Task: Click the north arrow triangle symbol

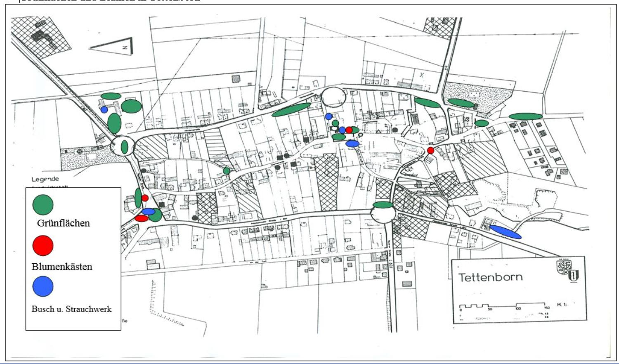Action: 116,48
